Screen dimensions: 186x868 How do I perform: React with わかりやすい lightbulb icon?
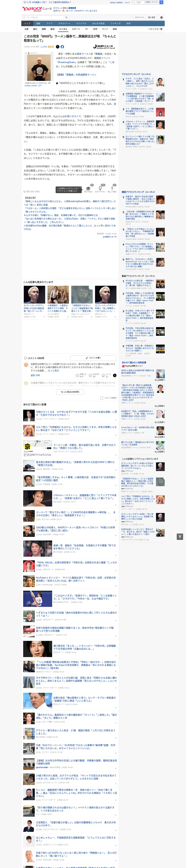(x=100, y=188)
